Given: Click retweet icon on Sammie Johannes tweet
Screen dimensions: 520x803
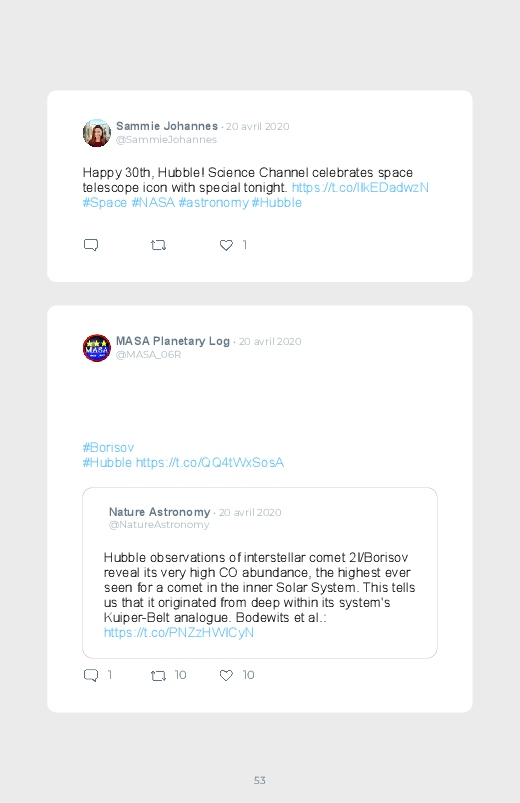Looking at the screenshot, I should tap(158, 245).
